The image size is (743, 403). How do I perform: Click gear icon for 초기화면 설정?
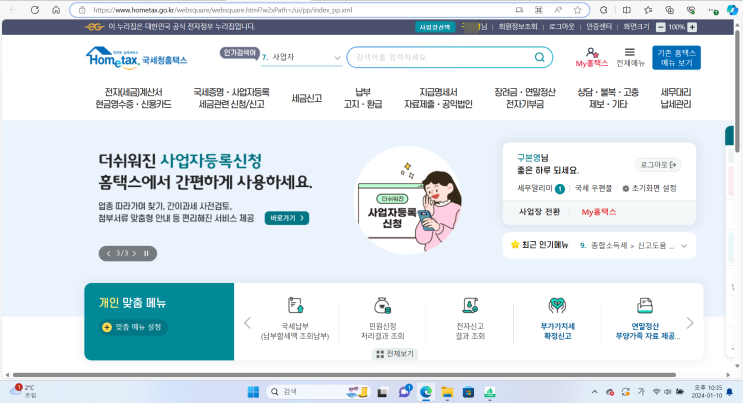pos(625,189)
